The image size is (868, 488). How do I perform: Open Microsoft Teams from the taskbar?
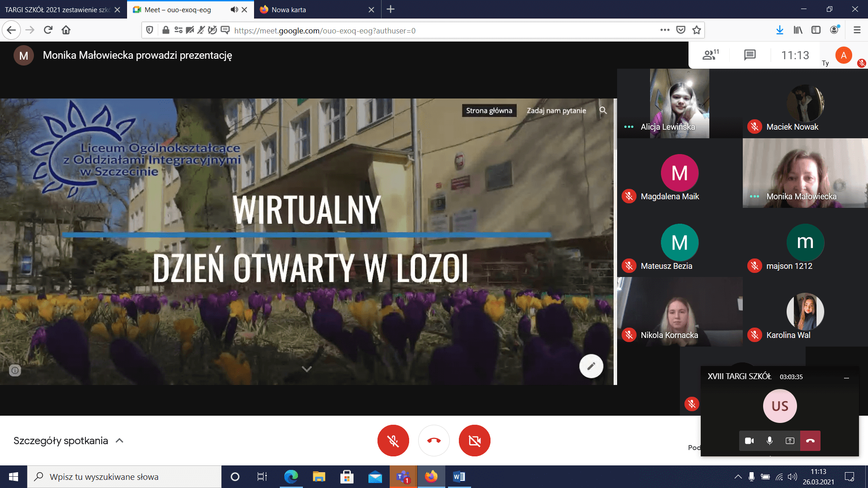(x=403, y=476)
